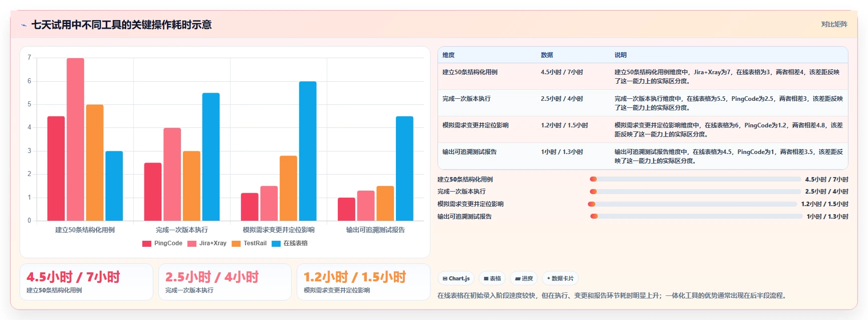Click the PingCode bar for 完成一次版本执行
The height and width of the screenshot is (320, 868).
coord(153,192)
